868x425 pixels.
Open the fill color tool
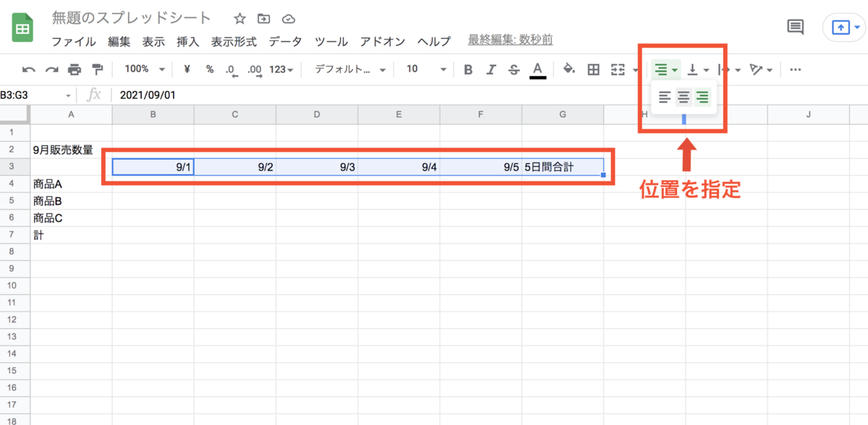(x=569, y=69)
